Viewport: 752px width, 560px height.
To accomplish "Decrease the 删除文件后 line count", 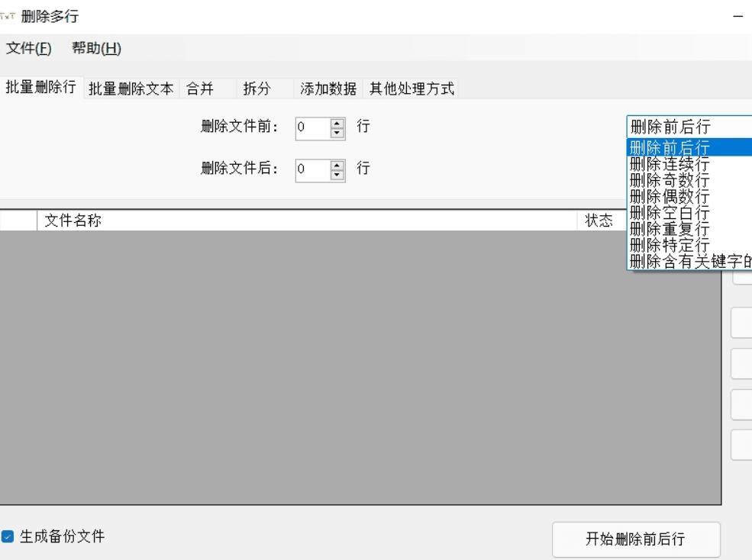I will [337, 175].
